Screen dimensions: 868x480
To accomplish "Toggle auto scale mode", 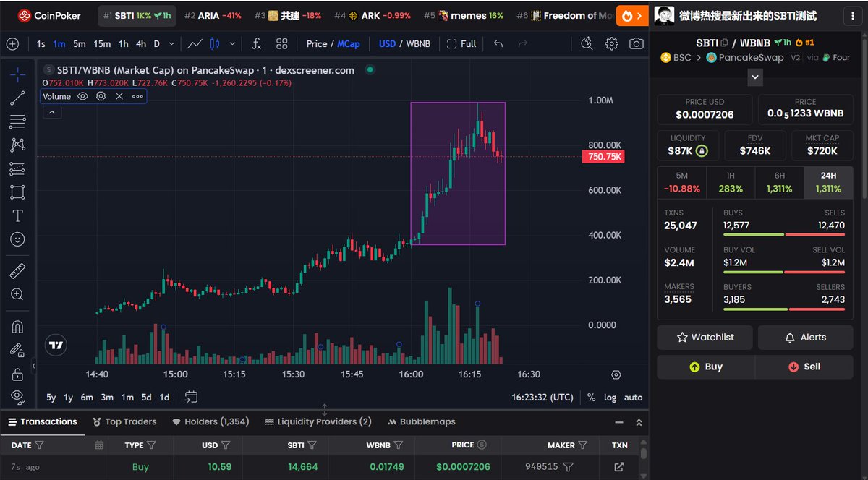I will [633, 397].
